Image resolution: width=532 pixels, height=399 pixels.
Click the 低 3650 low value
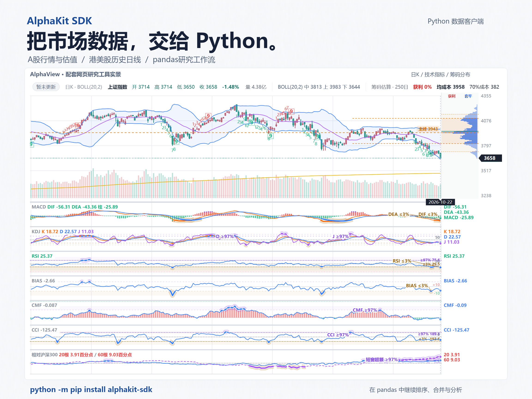click(186, 87)
